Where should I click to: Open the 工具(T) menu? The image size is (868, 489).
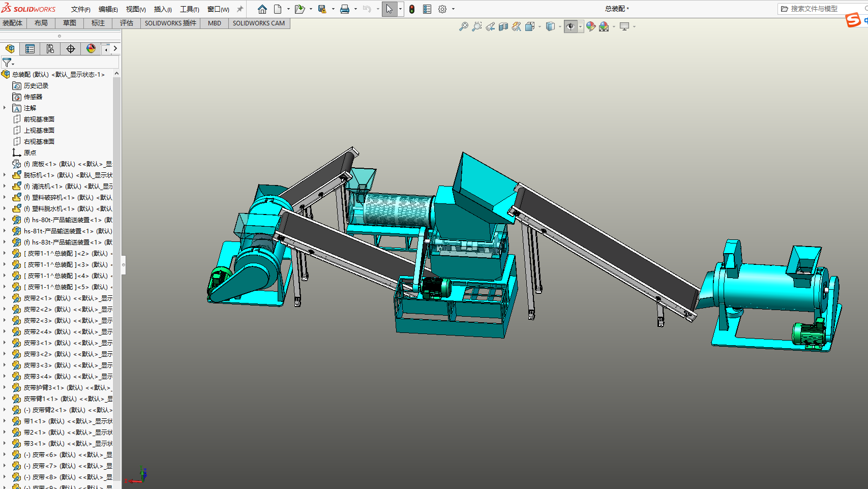(189, 9)
